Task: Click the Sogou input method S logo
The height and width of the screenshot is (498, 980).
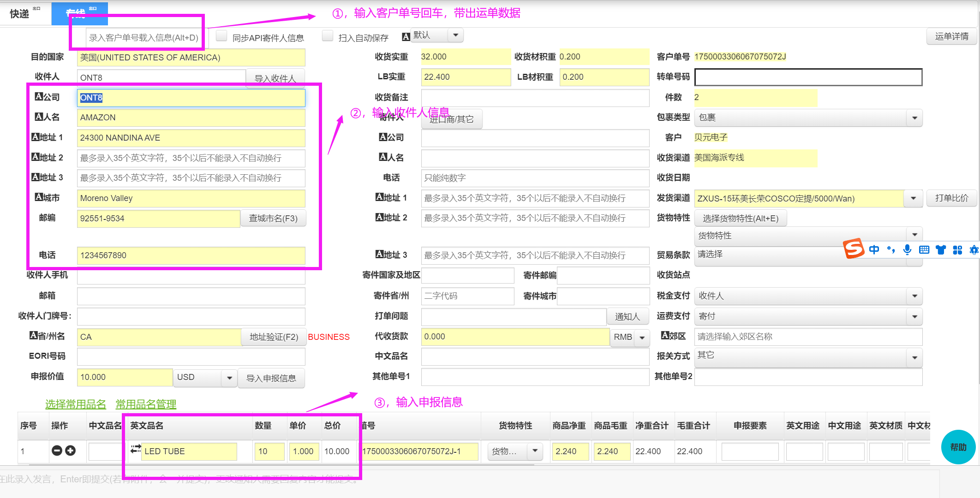Action: [853, 249]
